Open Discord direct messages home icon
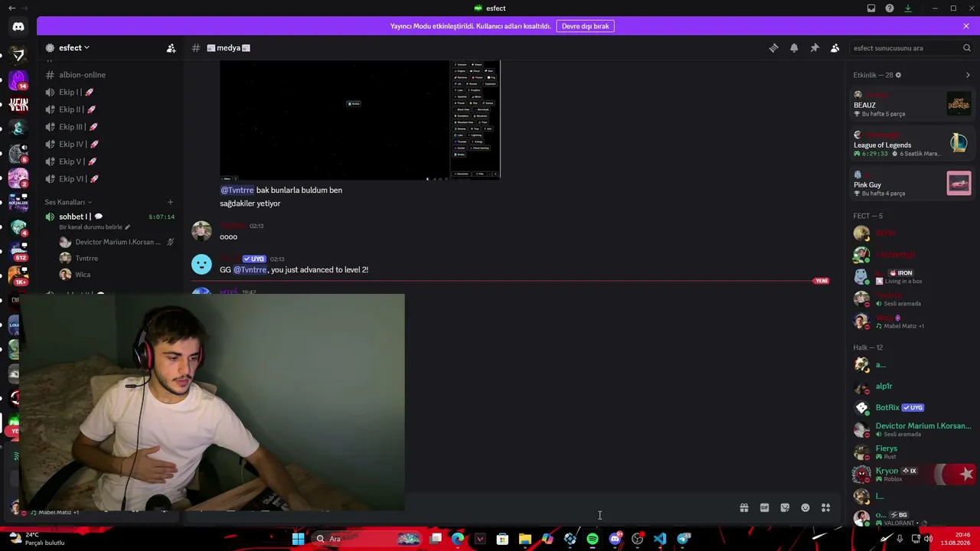The height and width of the screenshot is (551, 980). tap(18, 27)
